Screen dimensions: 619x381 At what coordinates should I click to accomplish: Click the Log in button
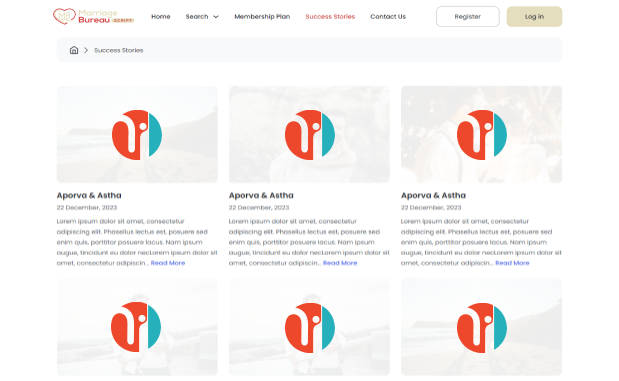[534, 17]
